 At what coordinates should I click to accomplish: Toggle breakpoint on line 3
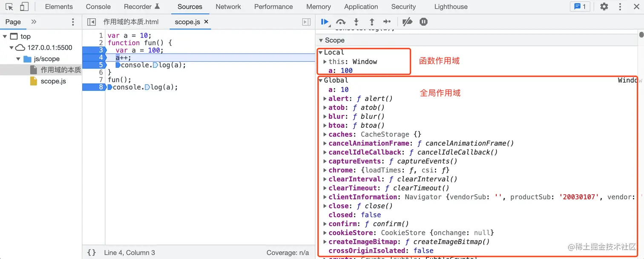[x=94, y=50]
